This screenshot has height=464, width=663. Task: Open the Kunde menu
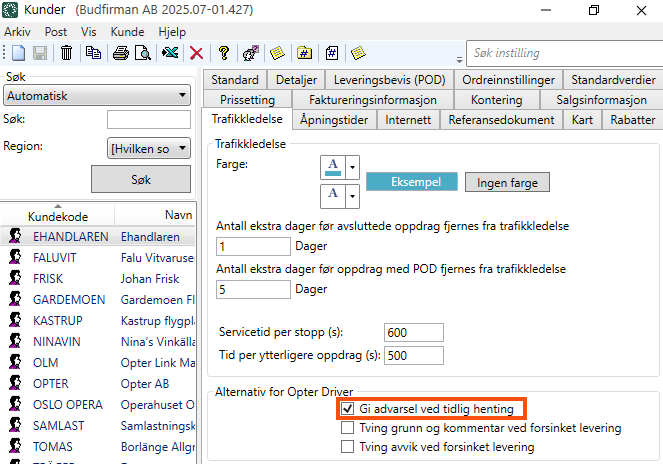[x=128, y=32]
